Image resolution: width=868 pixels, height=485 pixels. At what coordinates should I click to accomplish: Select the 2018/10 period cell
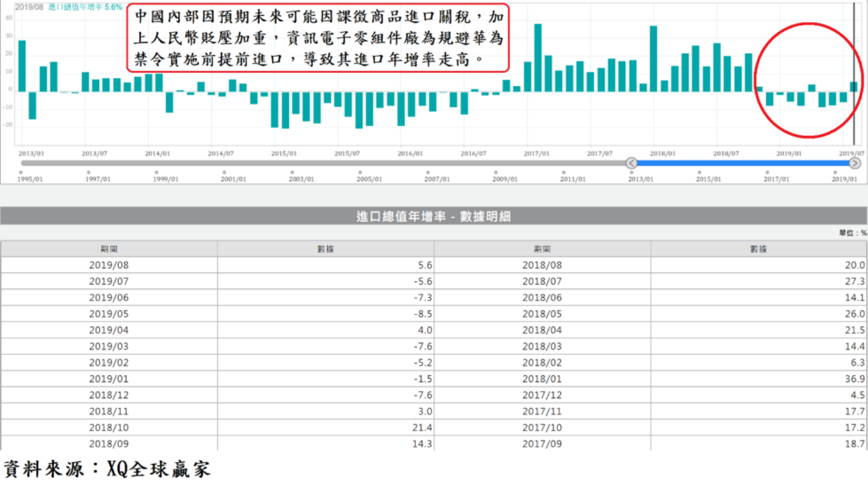(x=108, y=428)
